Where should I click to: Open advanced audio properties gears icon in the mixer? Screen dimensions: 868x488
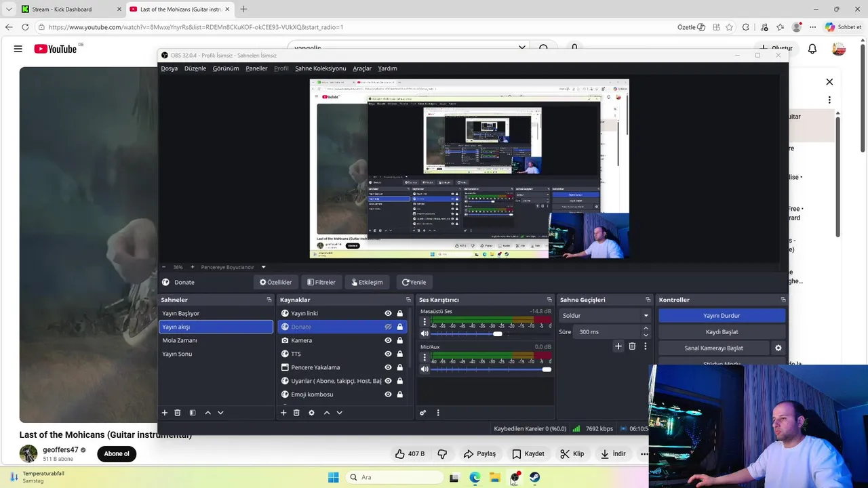click(422, 413)
